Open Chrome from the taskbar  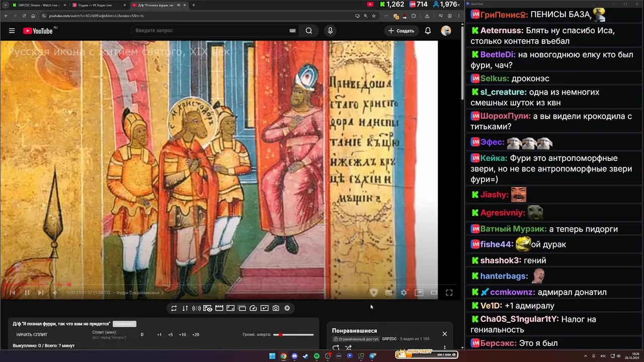[x=283, y=356]
